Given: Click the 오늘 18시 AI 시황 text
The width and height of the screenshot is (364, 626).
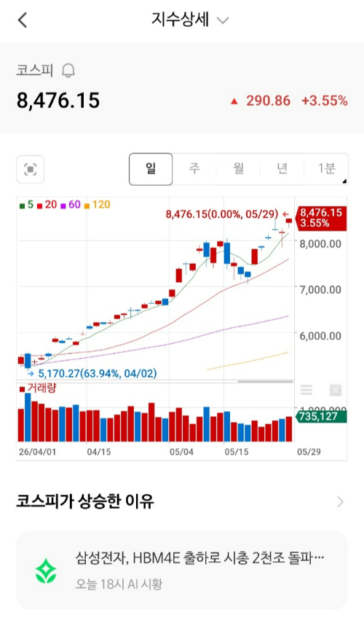Looking at the screenshot, I should (119, 584).
